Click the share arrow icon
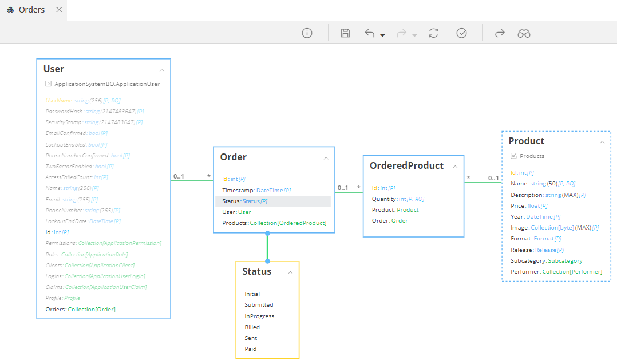617x364 pixels. [500, 33]
